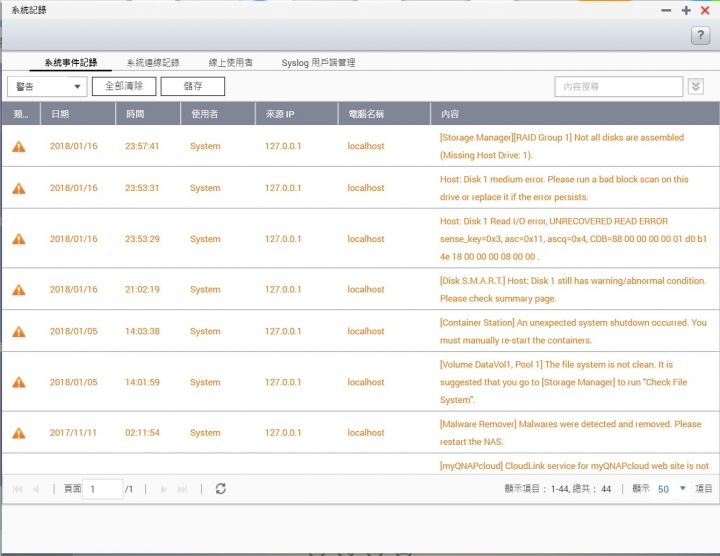The image size is (720, 556).
Task: Select myQNAPcloud CloudLink message
Action: [574, 466]
